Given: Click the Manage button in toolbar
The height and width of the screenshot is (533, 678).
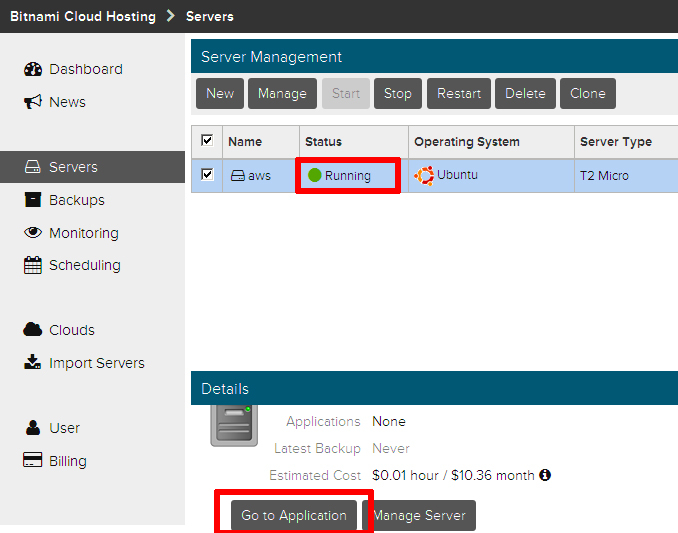Looking at the screenshot, I should pos(282,93).
